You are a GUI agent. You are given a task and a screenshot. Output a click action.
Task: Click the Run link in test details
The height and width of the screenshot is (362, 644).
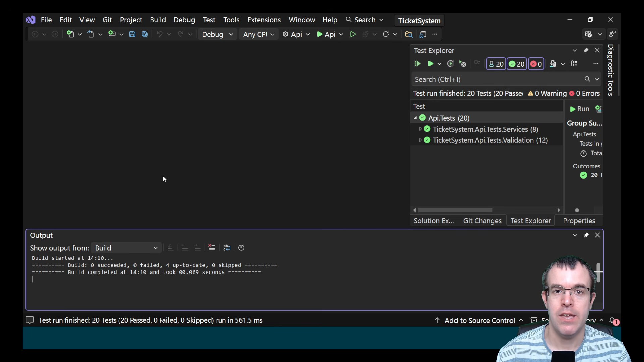point(580,109)
